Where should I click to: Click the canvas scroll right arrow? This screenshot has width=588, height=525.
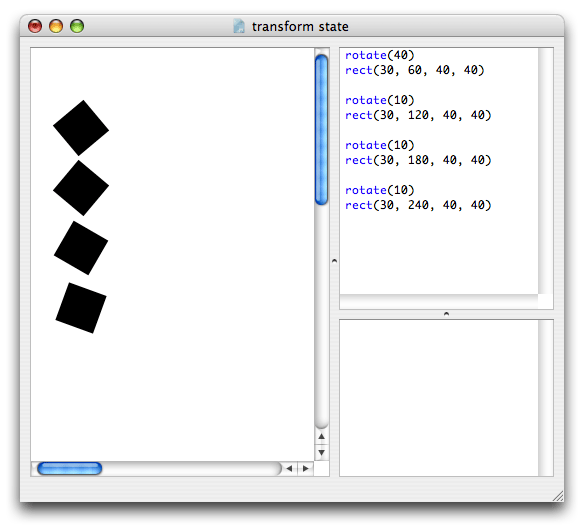coord(306,468)
